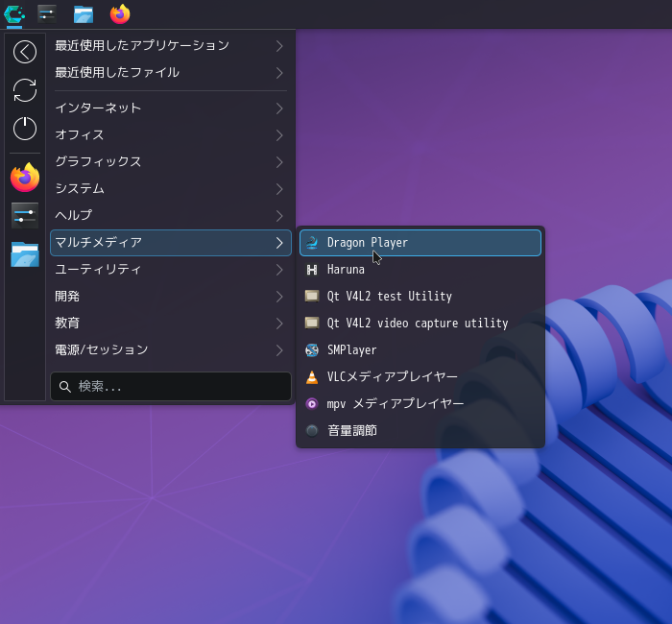Image resolution: width=672 pixels, height=624 pixels.
Task: Expand the ヘルプ submenu arrow
Action: pyautogui.click(x=279, y=216)
